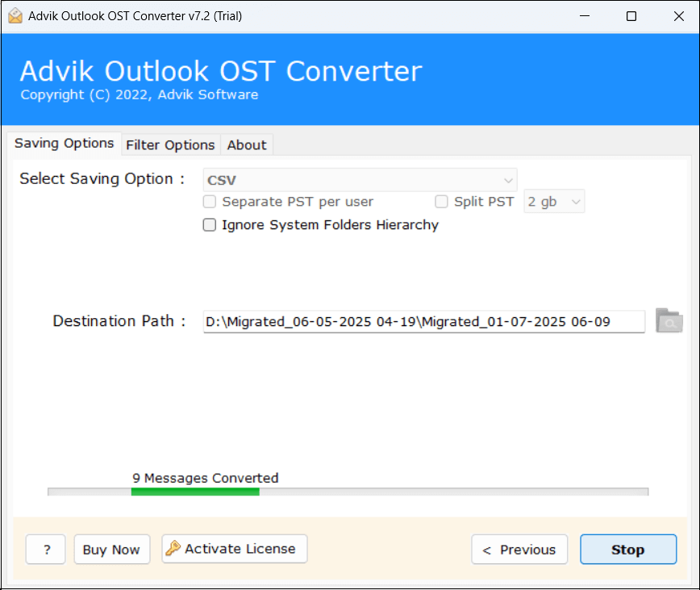Click the 'Select Saving Option :' label
This screenshot has width=700, height=590.
point(102,178)
